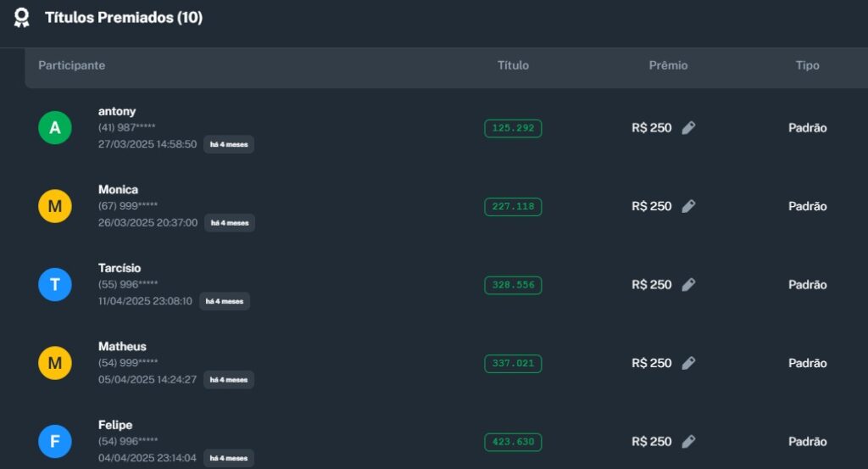Open prize editor for Matheus via pencil
Image resolution: width=868 pixels, height=469 pixels.
(x=688, y=363)
